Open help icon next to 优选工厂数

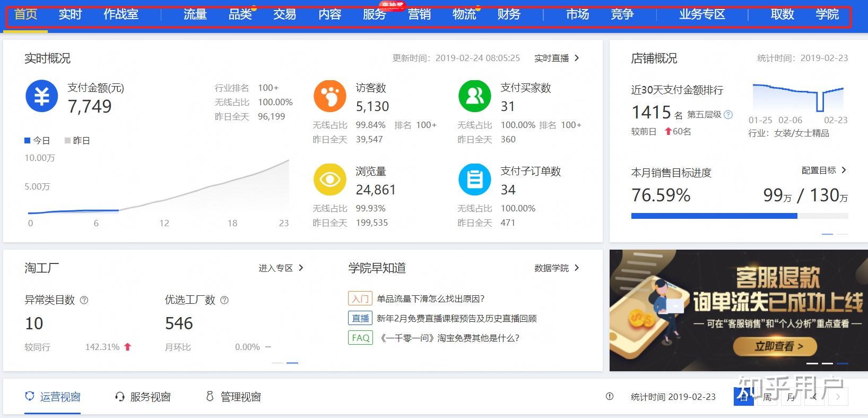coord(224,300)
